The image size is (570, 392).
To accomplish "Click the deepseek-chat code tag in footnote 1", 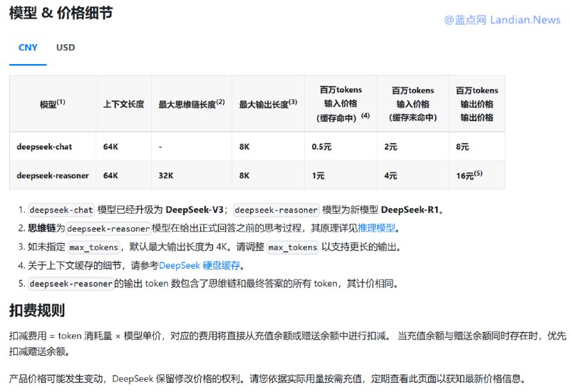I will coord(61,210).
